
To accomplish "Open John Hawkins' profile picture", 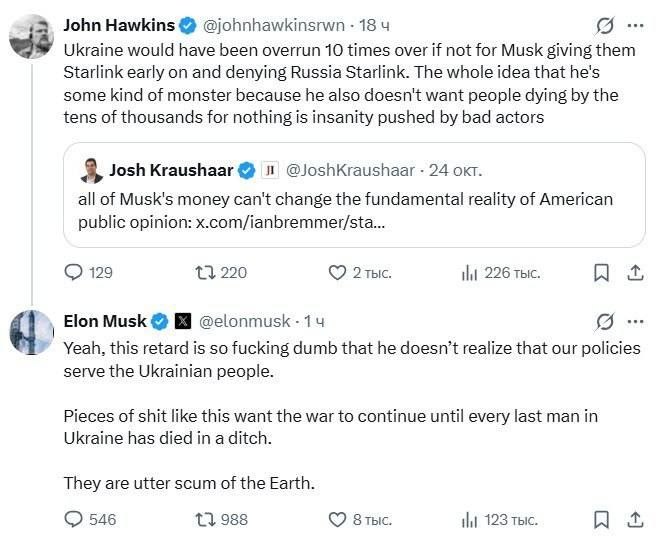I will (31, 36).
